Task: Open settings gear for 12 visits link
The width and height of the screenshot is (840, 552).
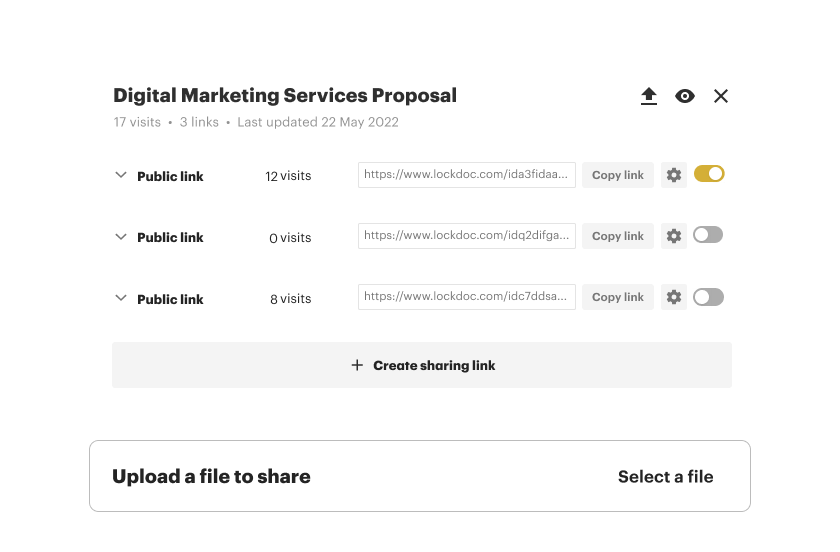Action: 674,175
